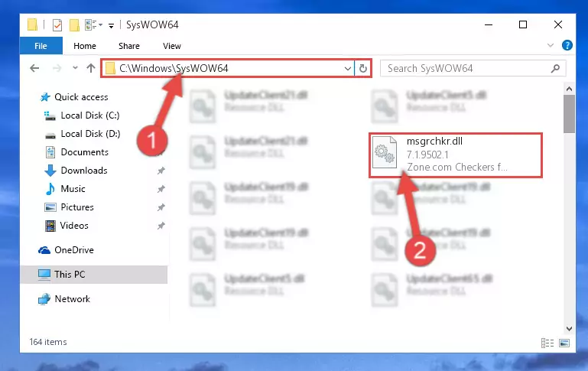Click the Network icon in sidebar
This screenshot has height=371, width=588.
[44, 299]
